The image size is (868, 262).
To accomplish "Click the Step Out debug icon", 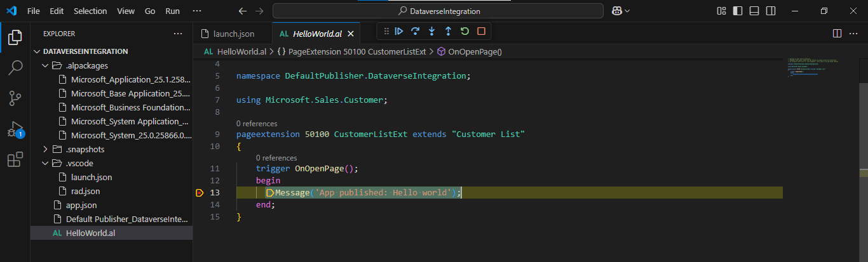I will [448, 31].
